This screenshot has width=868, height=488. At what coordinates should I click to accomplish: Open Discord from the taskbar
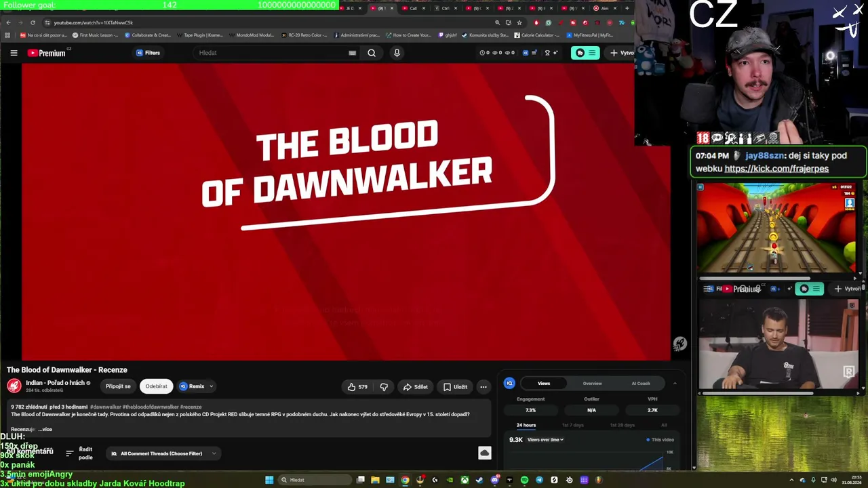(494, 480)
